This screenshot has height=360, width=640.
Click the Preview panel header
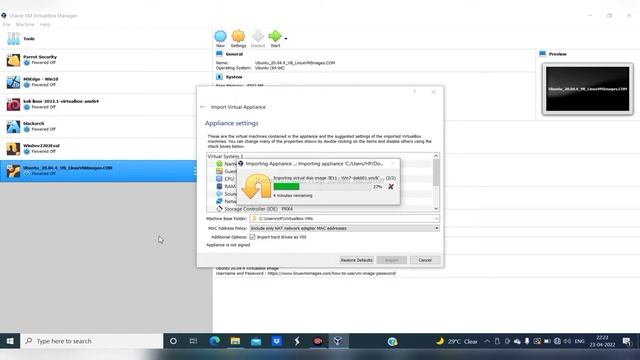pyautogui.click(x=558, y=54)
